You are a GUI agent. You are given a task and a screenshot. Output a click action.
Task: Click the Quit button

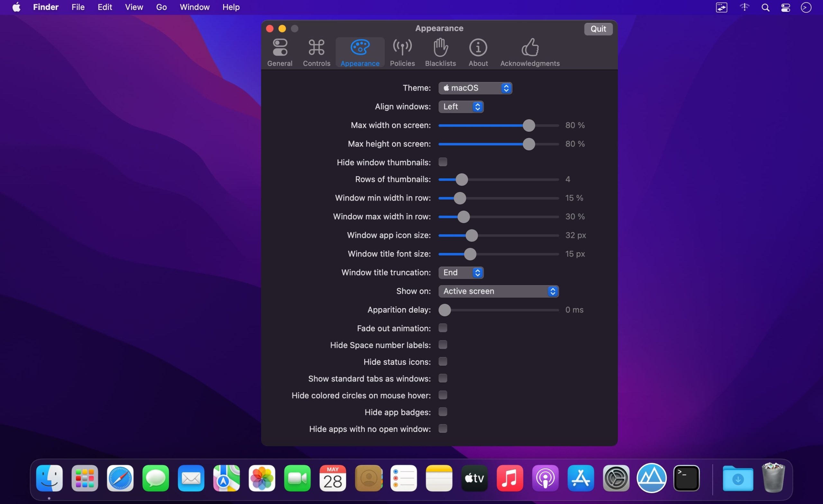[598, 29]
